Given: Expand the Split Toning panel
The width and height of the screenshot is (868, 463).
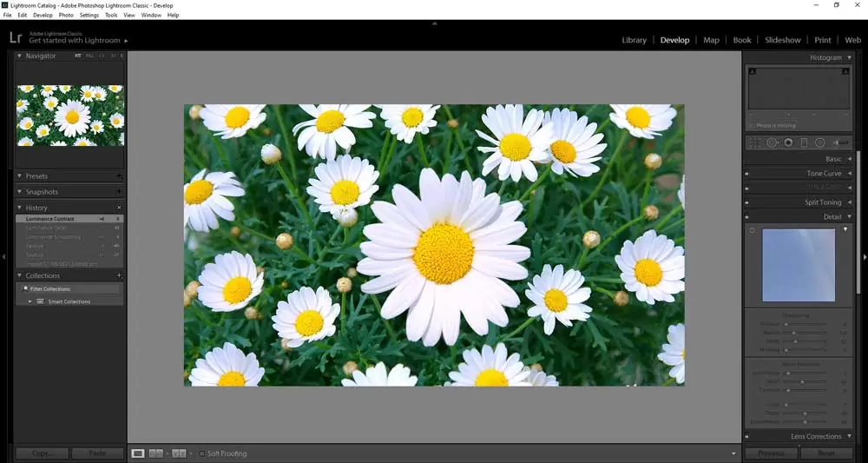Looking at the screenshot, I should [x=849, y=202].
